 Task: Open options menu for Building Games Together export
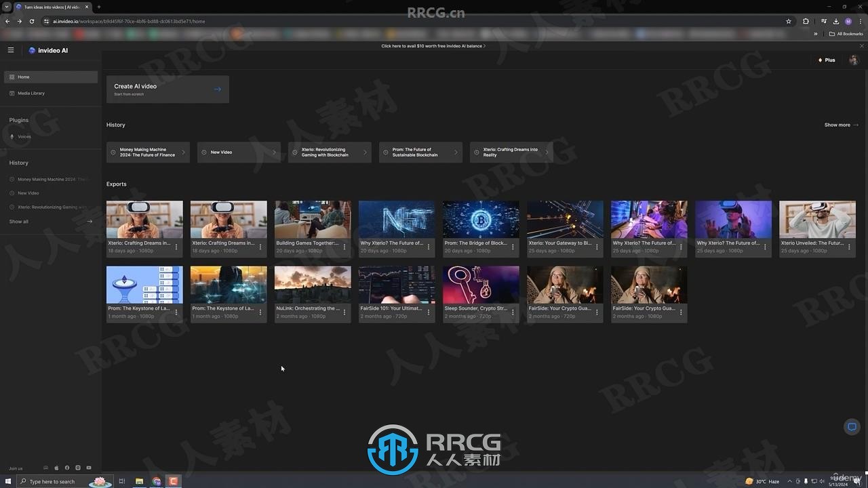344,247
